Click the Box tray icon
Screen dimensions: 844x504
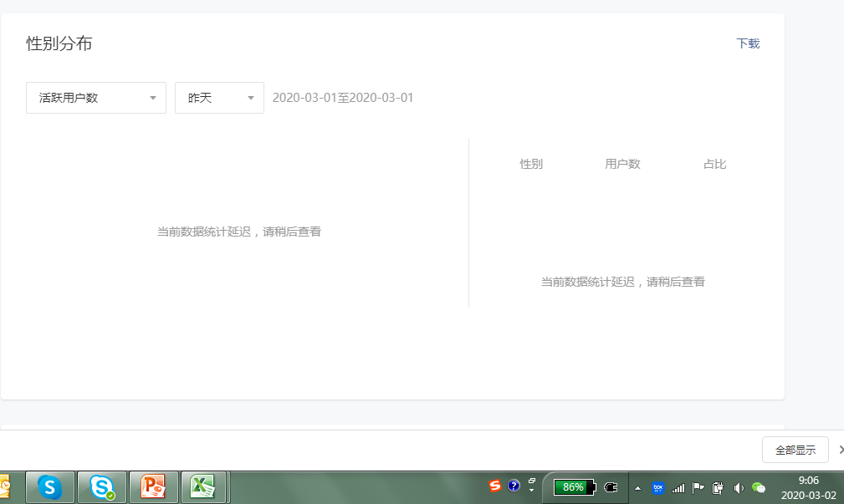[657, 488]
